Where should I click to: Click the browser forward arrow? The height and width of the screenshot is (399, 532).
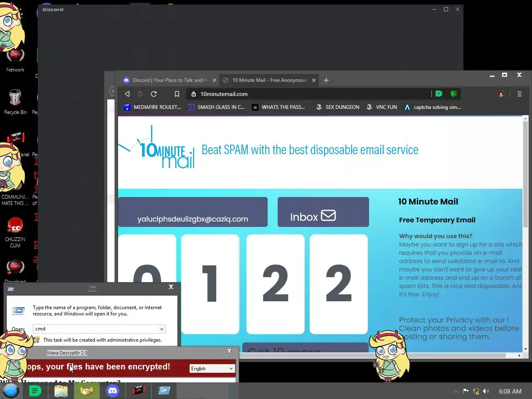[140, 94]
